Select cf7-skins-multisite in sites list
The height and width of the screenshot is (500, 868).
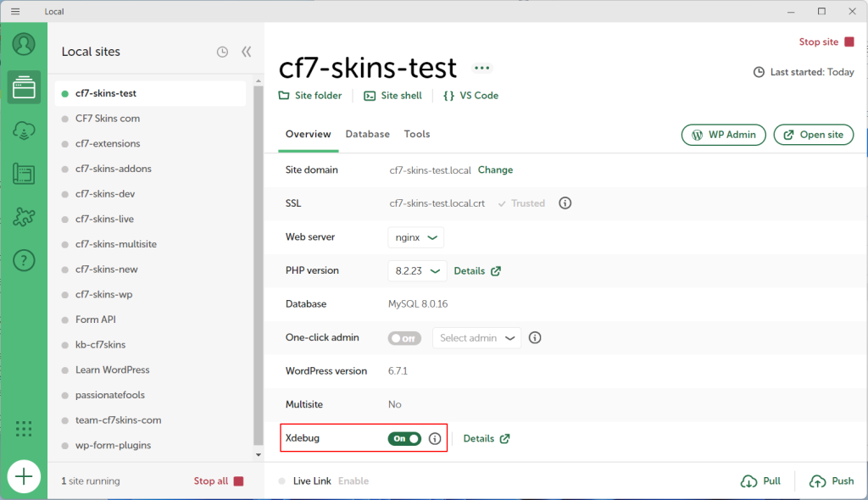point(115,244)
